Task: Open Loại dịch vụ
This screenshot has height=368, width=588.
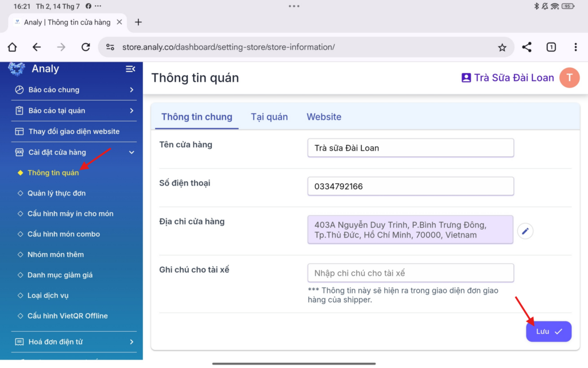Action: click(48, 296)
